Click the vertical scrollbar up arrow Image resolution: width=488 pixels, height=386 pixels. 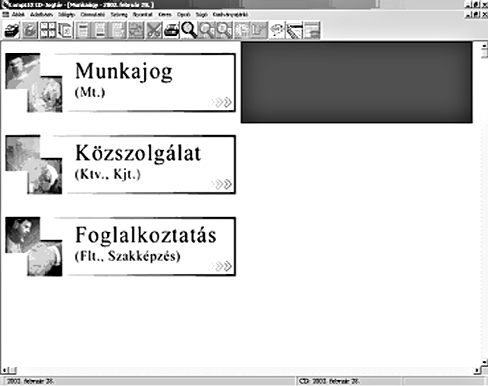485,45
